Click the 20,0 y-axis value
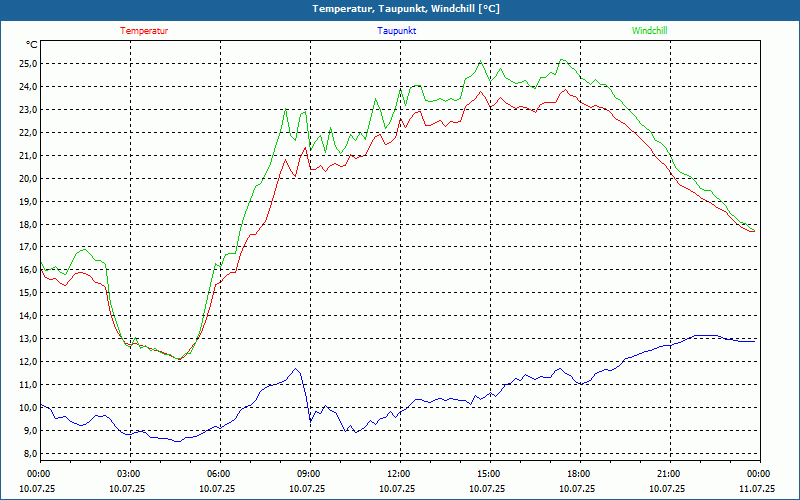 tap(28, 179)
